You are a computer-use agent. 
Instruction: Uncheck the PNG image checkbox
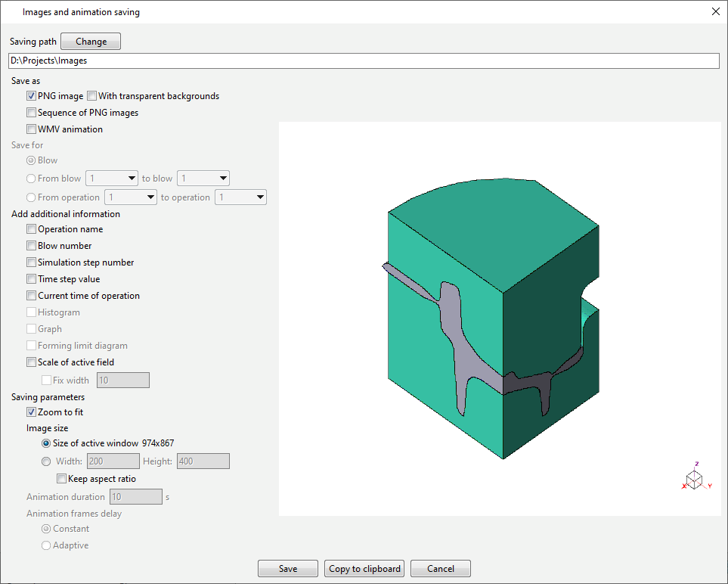(x=31, y=96)
